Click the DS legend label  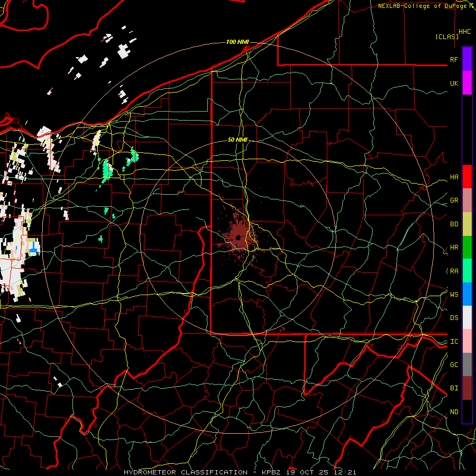pyautogui.click(x=454, y=318)
